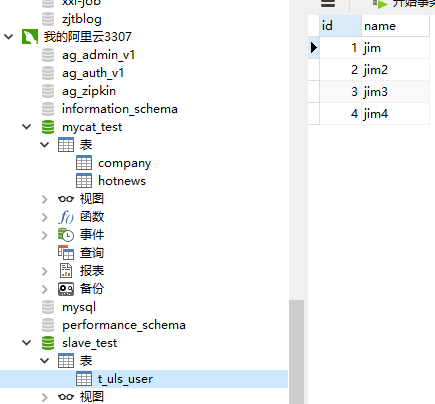The image size is (435, 404).
Task: Select the ag_zipkin database
Action: click(x=89, y=91)
